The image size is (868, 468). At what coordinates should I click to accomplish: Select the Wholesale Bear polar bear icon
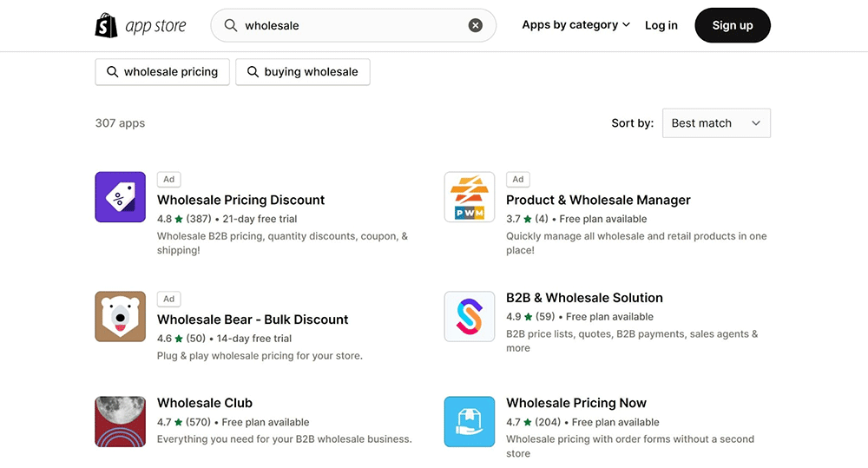(120, 317)
